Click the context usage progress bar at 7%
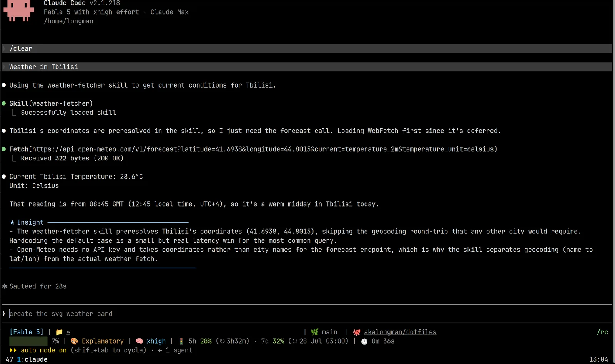 pos(28,341)
